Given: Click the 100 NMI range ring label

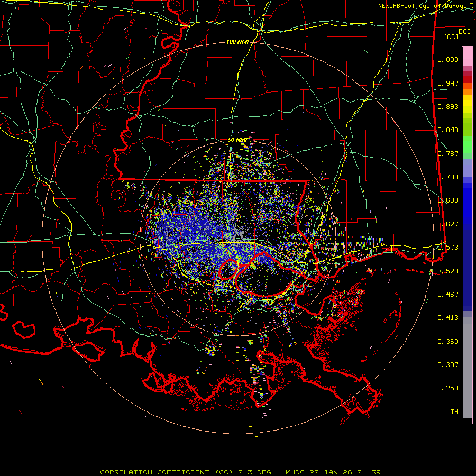Looking at the screenshot, I should pyautogui.click(x=237, y=42).
